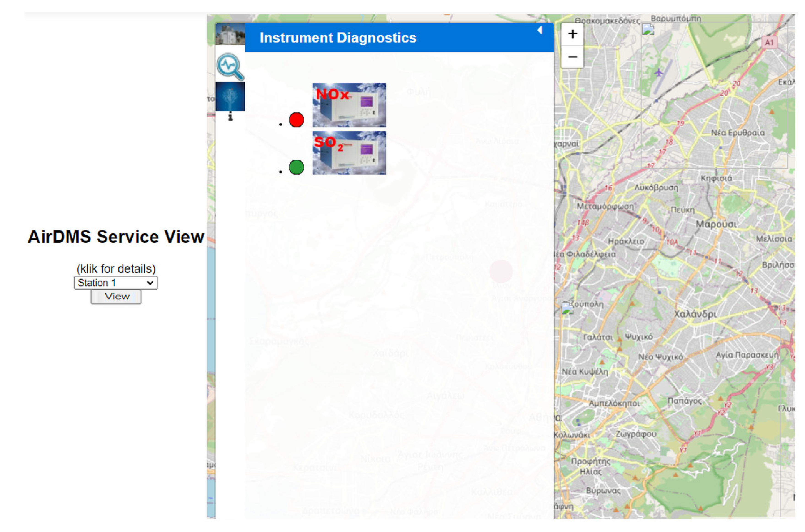Open the Station 1 dropdown
The width and height of the screenshot is (805, 532).
(x=115, y=283)
